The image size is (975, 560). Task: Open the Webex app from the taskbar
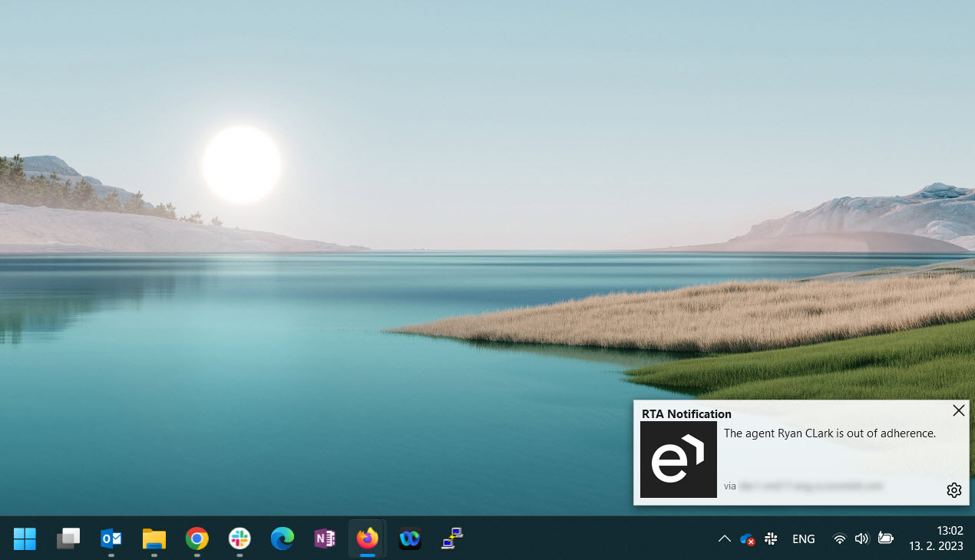pos(410,539)
